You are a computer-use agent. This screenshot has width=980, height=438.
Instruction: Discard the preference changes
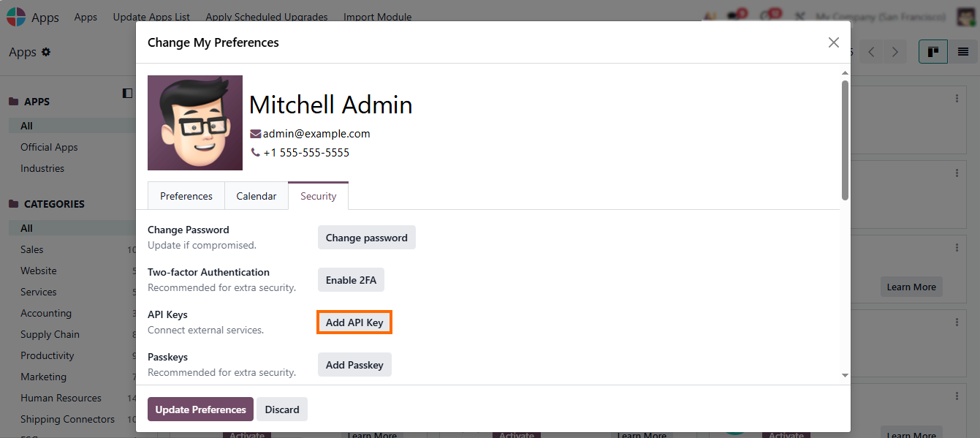282,409
